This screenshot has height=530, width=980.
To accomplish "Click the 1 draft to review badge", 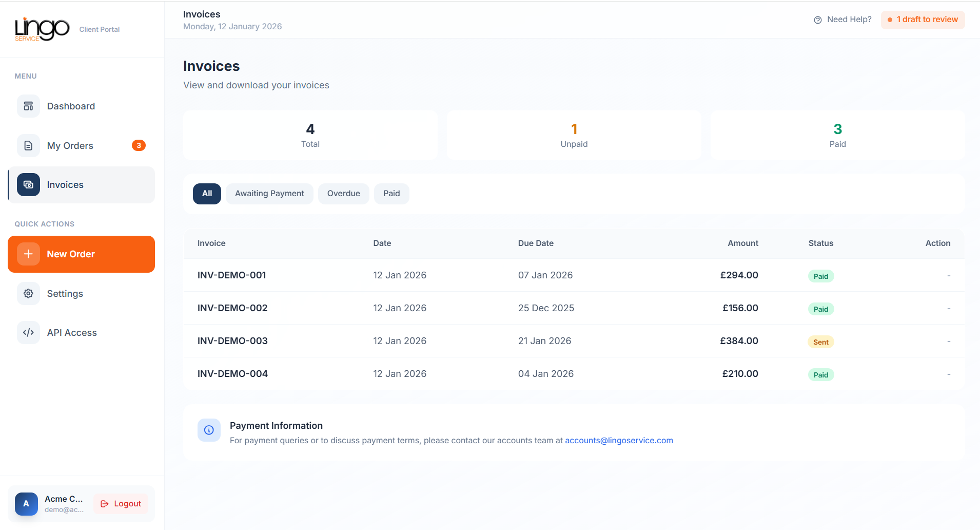I will click(x=923, y=20).
